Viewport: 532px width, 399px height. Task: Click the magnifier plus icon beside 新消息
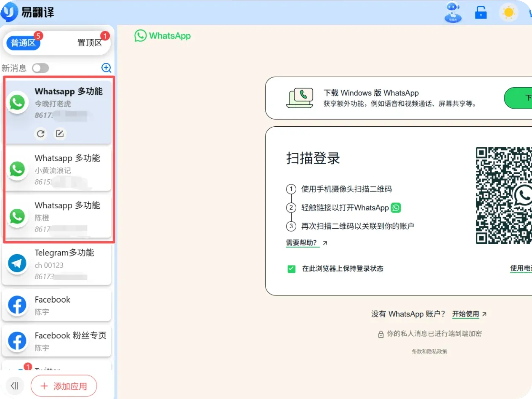pos(106,68)
